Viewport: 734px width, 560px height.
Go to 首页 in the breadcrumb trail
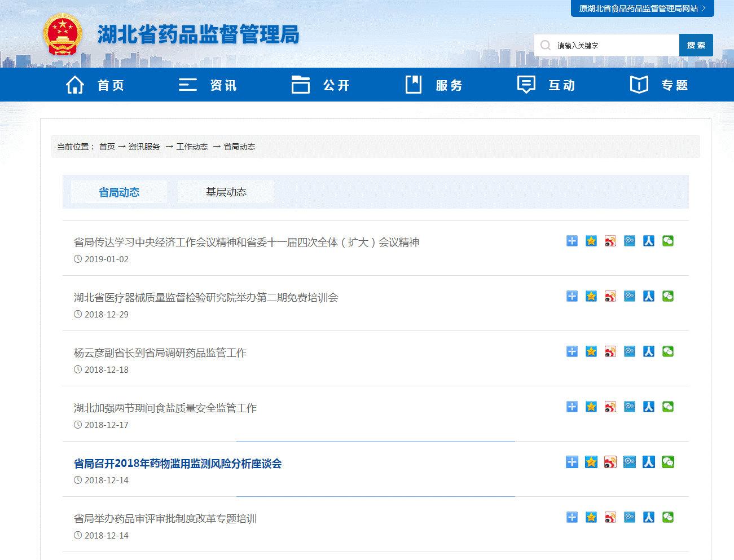click(107, 146)
